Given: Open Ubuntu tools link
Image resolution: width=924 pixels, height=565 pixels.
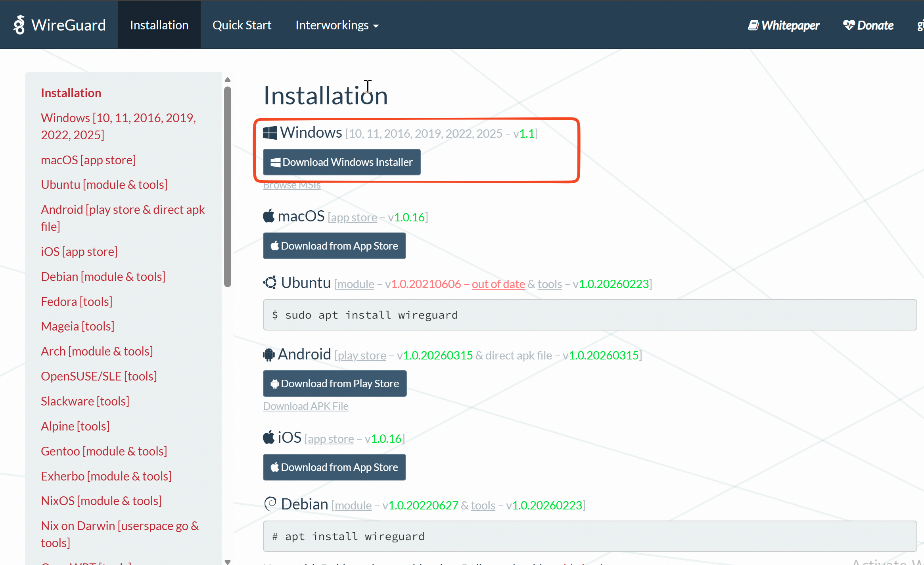Looking at the screenshot, I should click(x=550, y=284).
